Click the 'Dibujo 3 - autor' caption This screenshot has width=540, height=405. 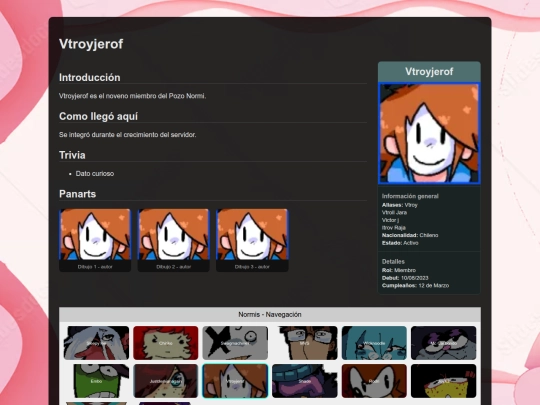tap(252, 267)
